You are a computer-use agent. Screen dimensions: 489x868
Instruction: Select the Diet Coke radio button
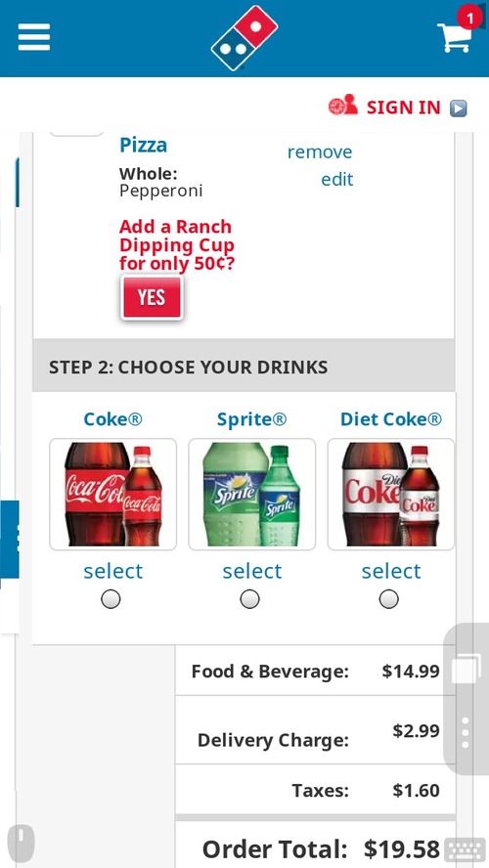pyautogui.click(x=389, y=599)
